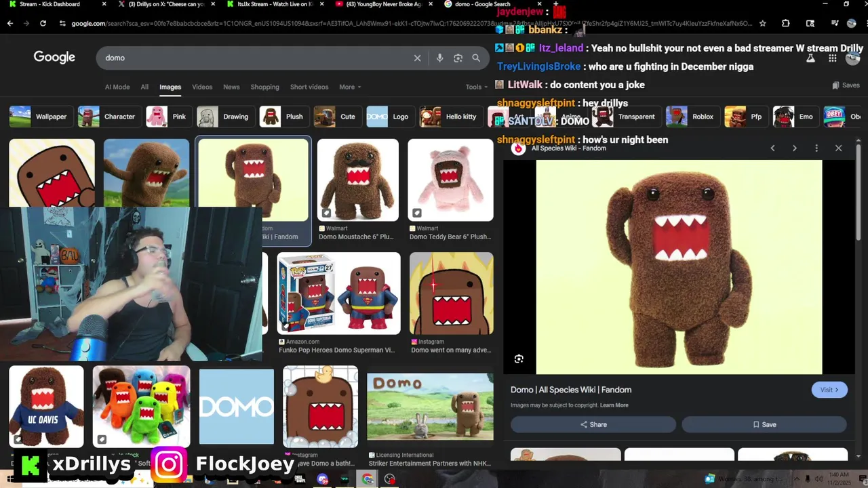
Task: Select the Plush filter chip
Action: (x=283, y=117)
